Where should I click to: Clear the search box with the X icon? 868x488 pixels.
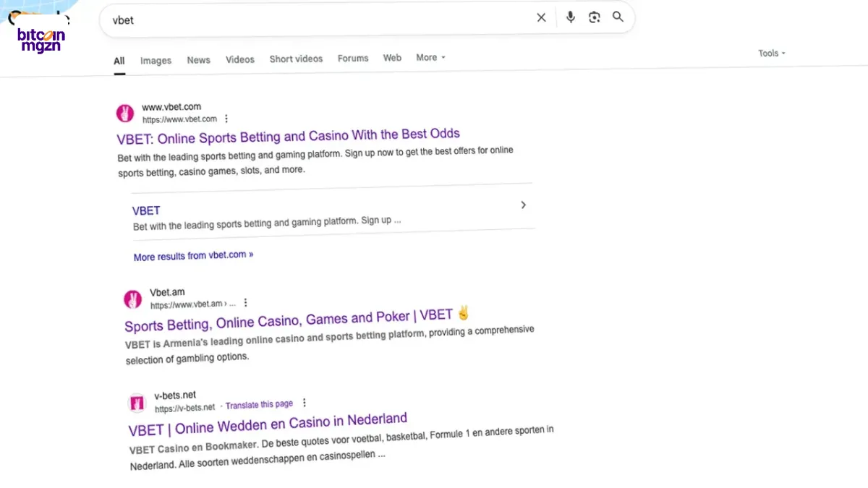tap(541, 18)
